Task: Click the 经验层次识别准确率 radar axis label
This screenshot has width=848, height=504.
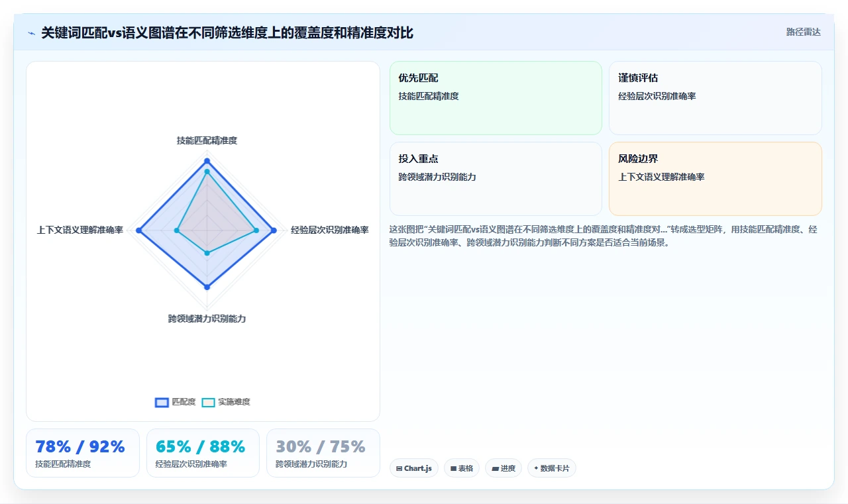Action: click(x=329, y=230)
